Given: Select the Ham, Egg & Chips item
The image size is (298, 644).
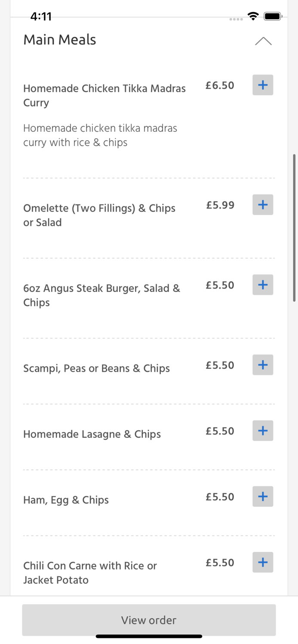Looking at the screenshot, I should tap(66, 500).
